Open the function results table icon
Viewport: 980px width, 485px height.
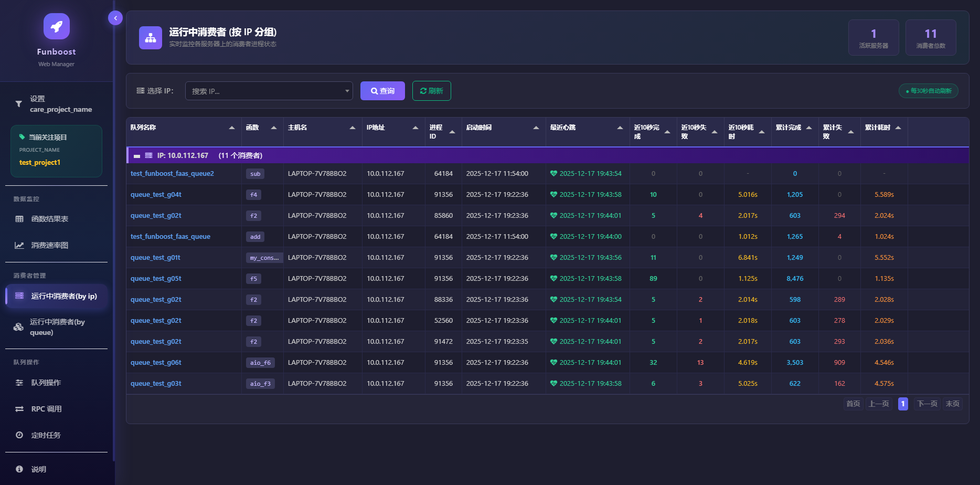pos(19,219)
